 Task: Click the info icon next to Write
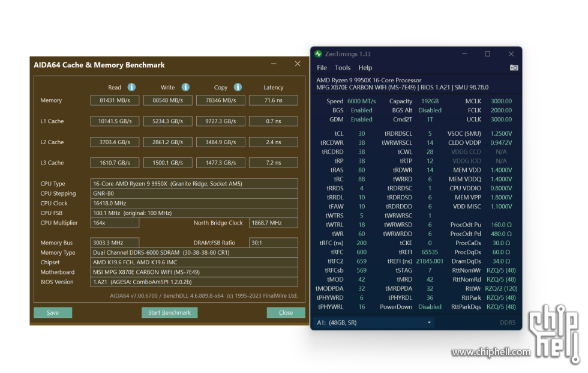point(185,87)
